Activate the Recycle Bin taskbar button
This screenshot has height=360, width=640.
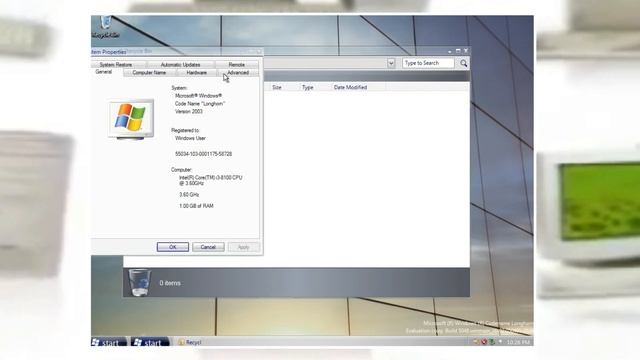click(190, 342)
